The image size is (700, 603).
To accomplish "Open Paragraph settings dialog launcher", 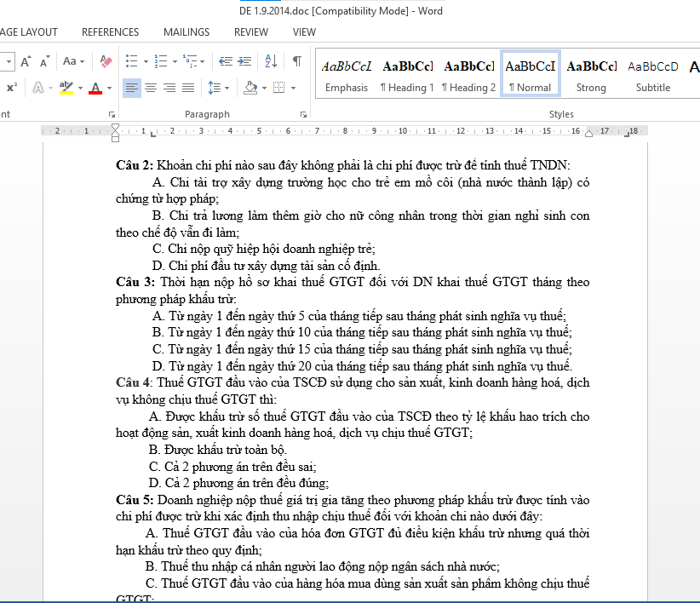I will pos(303,115).
